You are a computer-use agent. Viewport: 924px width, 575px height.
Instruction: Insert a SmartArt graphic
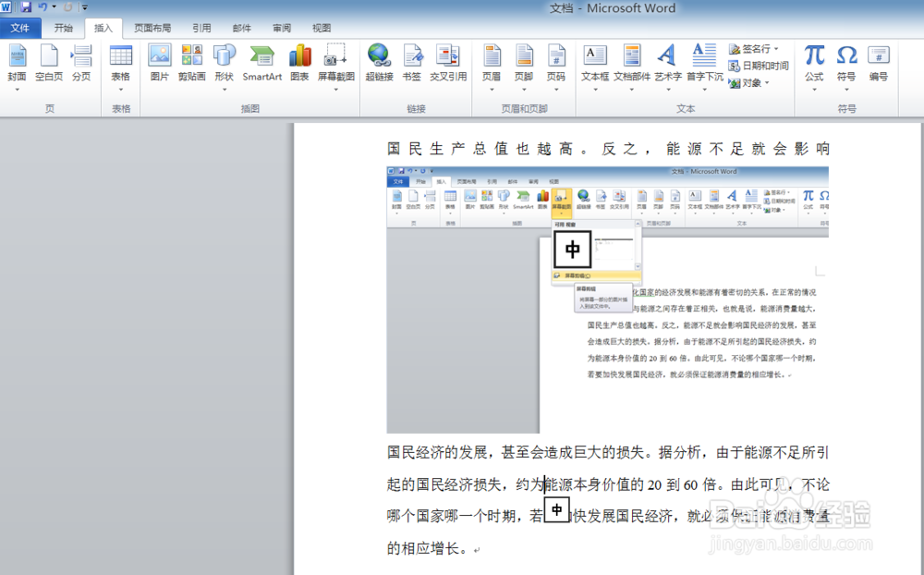[261, 62]
